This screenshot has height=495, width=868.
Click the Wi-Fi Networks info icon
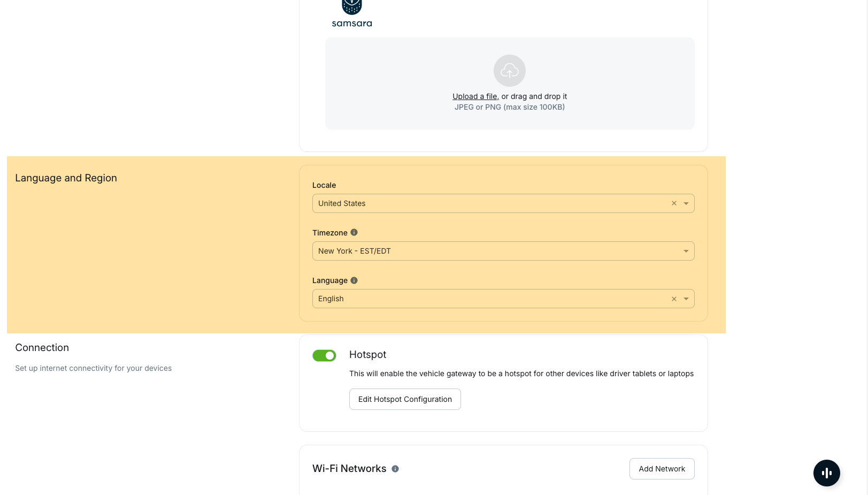395,469
